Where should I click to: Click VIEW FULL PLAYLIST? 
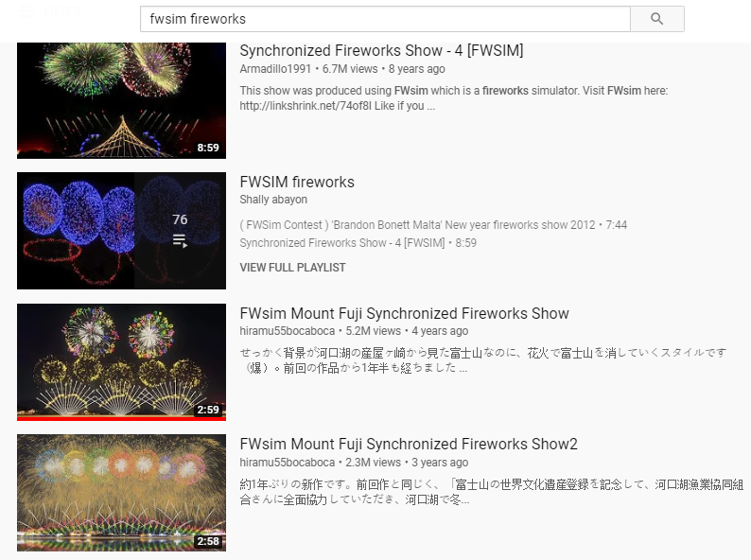click(292, 268)
